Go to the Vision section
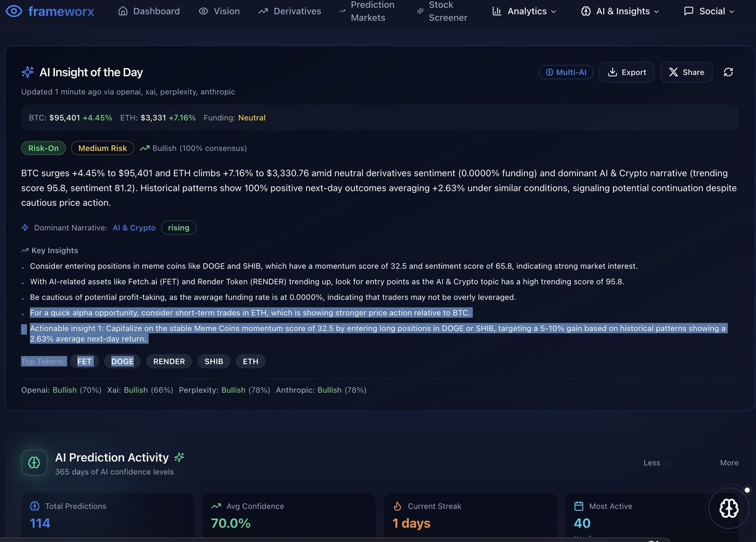756x542 pixels. coord(219,11)
